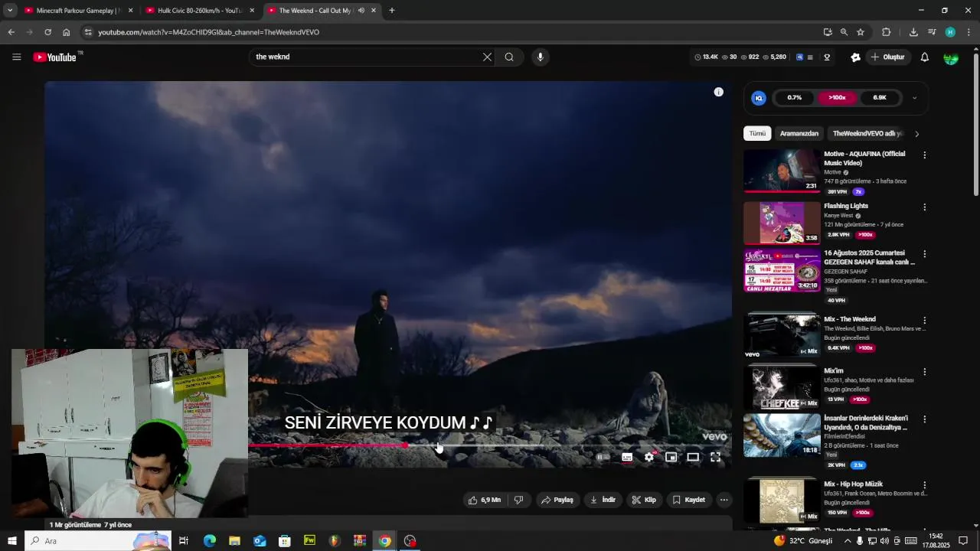The image size is (980, 551).
Task: Select TheWeekndVEVO filter chip
Action: 867,134
